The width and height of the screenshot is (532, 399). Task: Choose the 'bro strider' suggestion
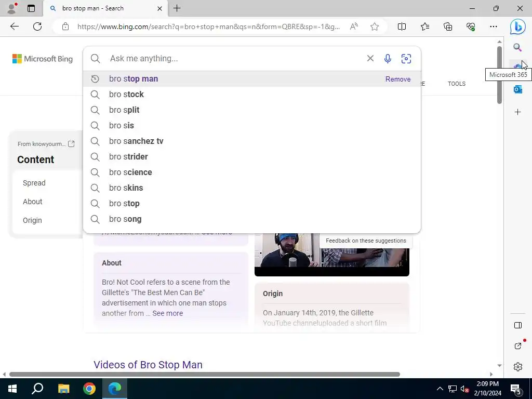(x=252, y=157)
